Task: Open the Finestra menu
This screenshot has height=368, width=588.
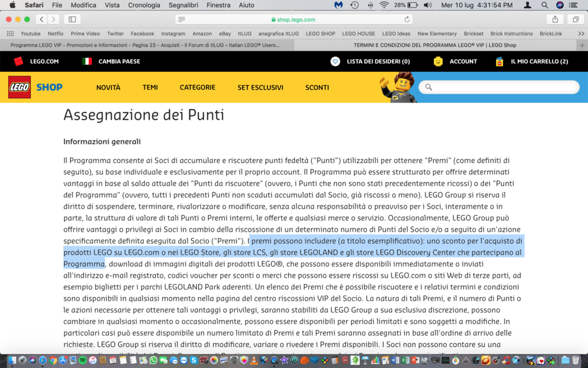Action: (x=218, y=5)
